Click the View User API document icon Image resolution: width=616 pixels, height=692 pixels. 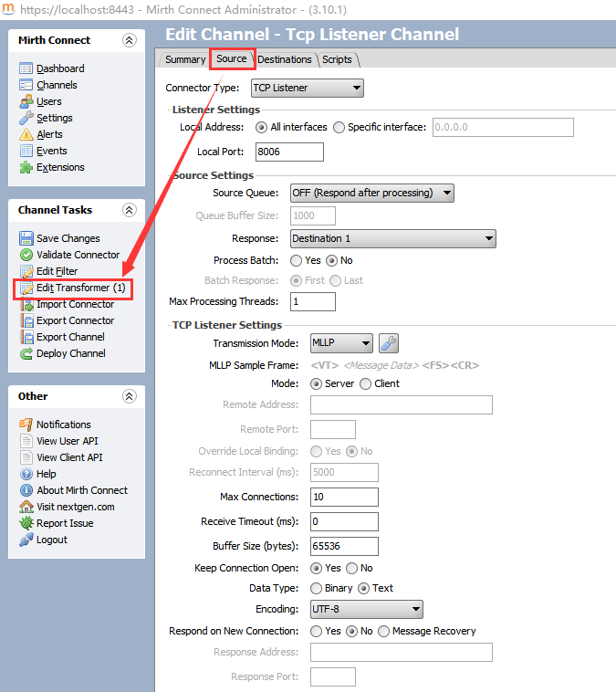pyautogui.click(x=26, y=441)
